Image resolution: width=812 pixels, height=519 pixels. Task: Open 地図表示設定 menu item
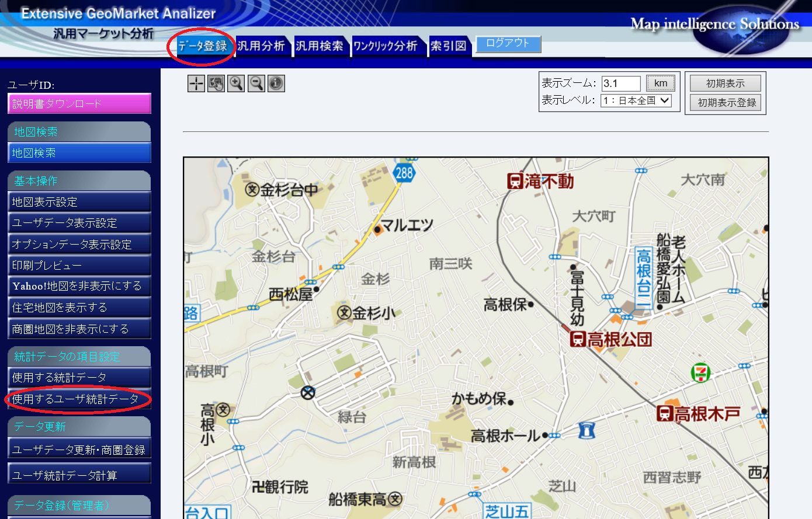tap(79, 202)
